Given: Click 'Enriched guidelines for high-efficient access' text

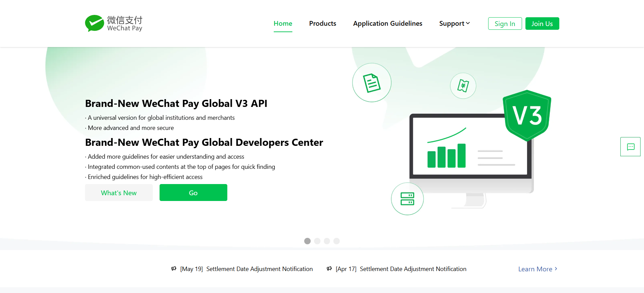Looking at the screenshot, I should coord(144,177).
